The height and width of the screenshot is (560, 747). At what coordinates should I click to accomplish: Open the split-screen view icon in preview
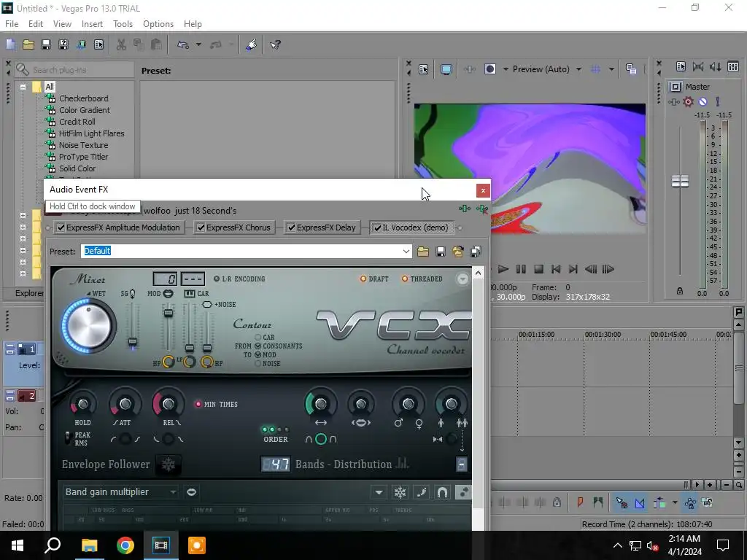coord(490,69)
